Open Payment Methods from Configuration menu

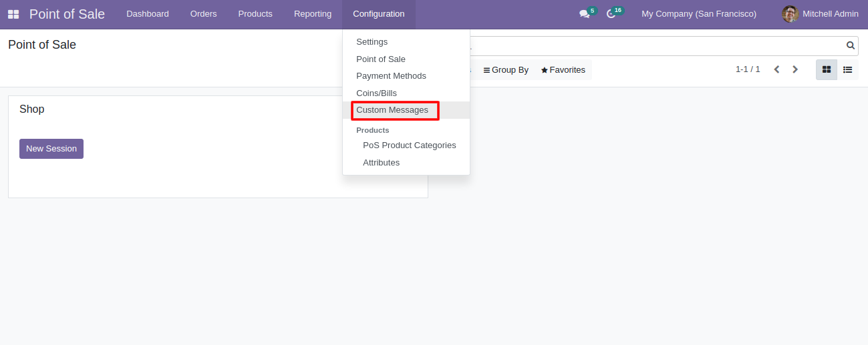pyautogui.click(x=391, y=76)
